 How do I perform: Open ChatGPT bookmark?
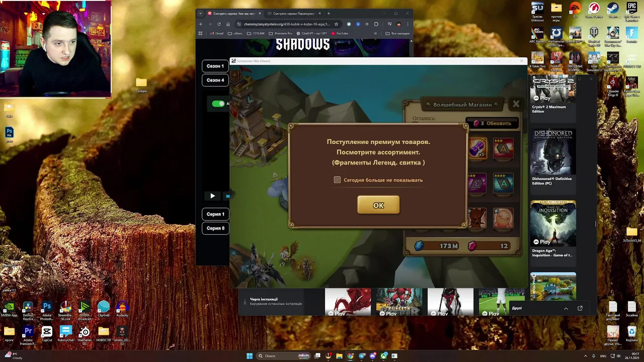(x=311, y=34)
